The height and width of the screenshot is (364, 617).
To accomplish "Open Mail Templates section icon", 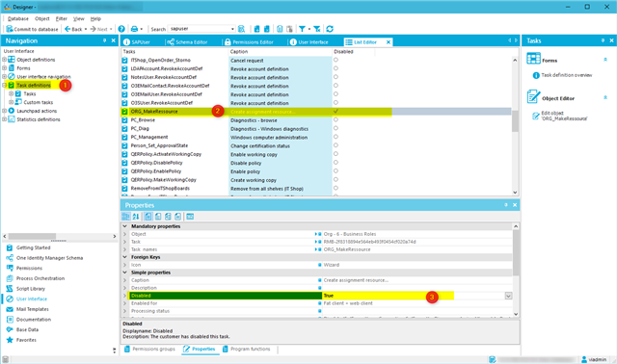I will click(10, 309).
